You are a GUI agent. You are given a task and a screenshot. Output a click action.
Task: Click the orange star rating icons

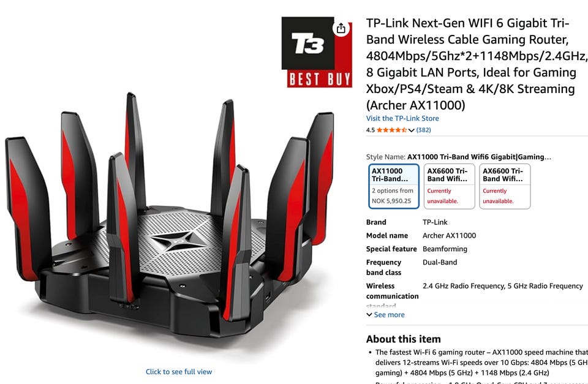[391, 130]
